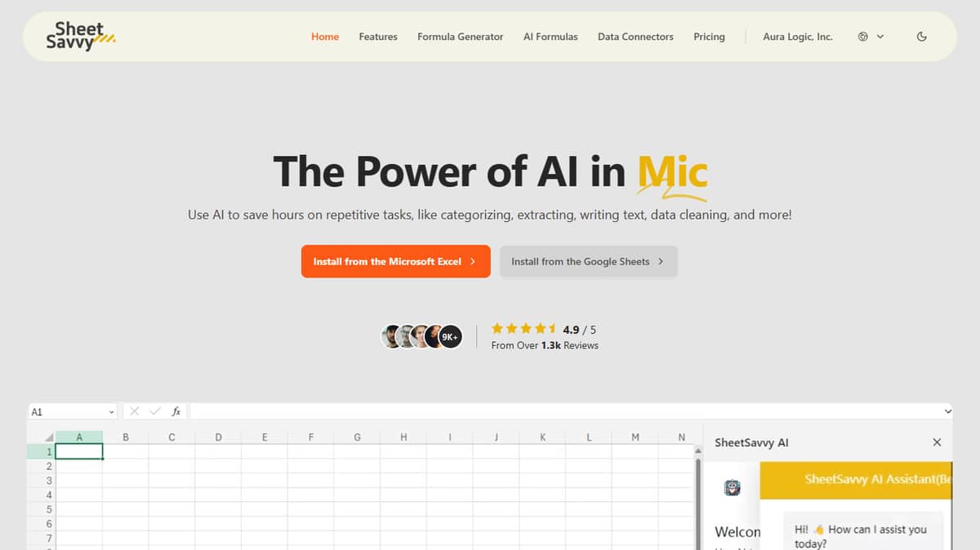Click the spreadsheet vertical scrollbar
This screenshot has height=550, width=980.
(x=698, y=503)
